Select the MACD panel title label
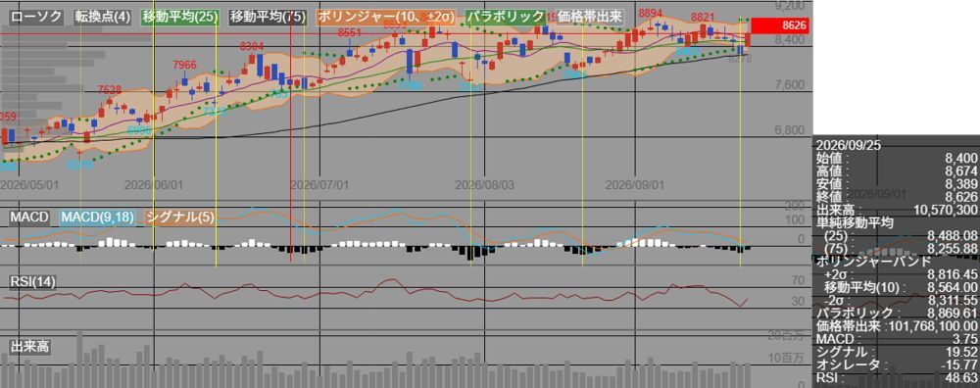 [x=29, y=218]
